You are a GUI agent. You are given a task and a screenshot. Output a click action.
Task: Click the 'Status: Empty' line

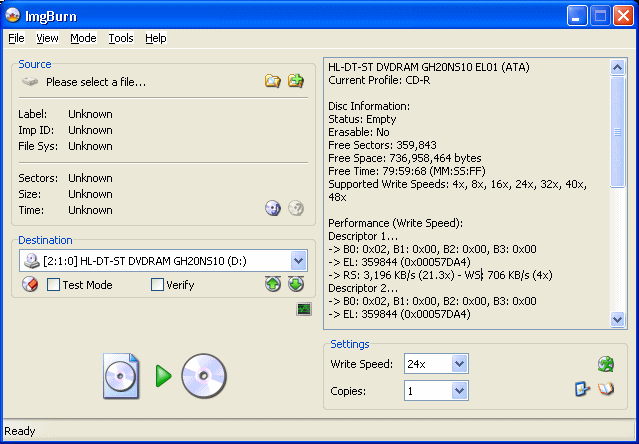click(x=362, y=119)
